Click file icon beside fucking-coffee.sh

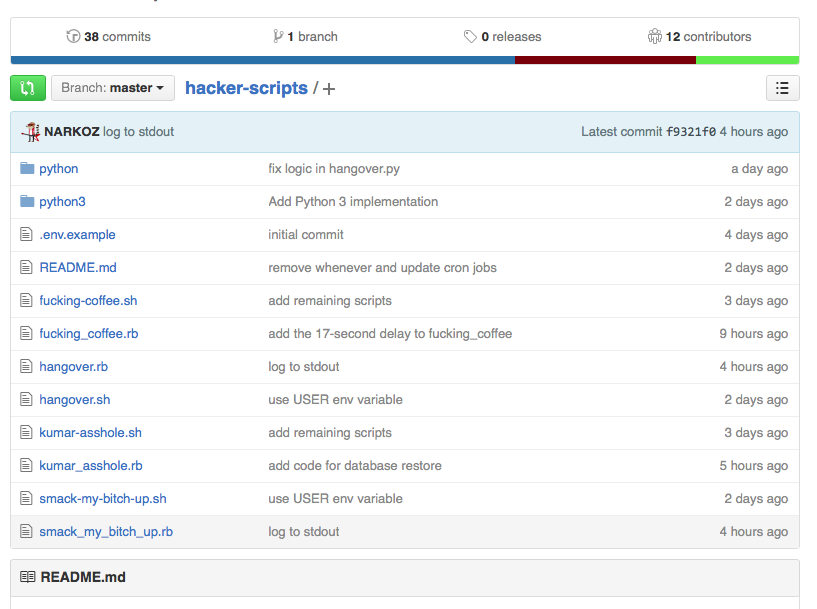(x=26, y=300)
